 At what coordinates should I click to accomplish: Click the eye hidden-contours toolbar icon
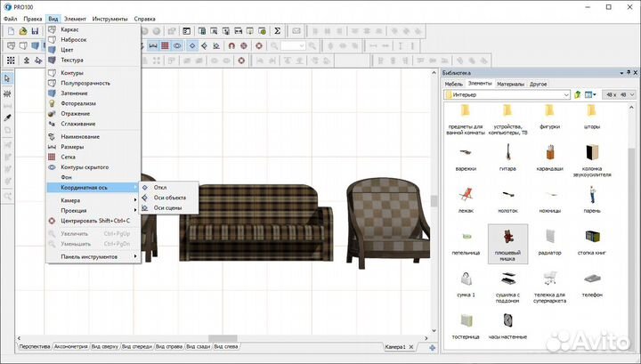[178, 45]
